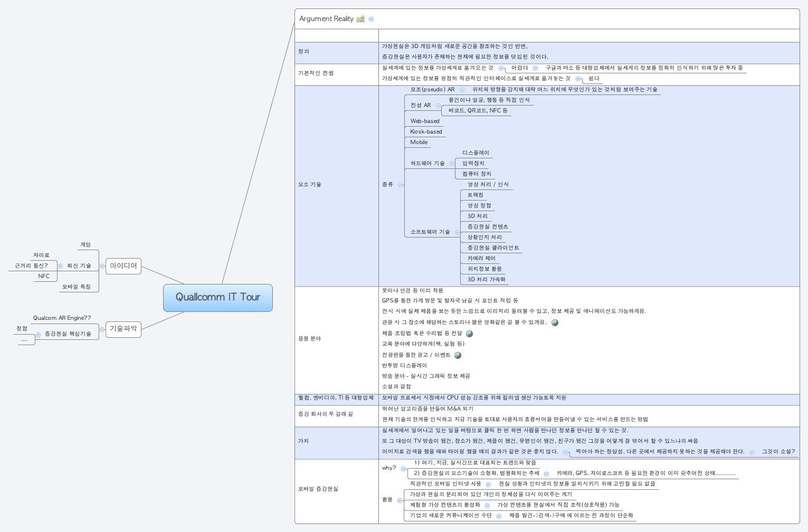
Task: Open the globe link beside 제품 조립법 line
Action: (469, 334)
